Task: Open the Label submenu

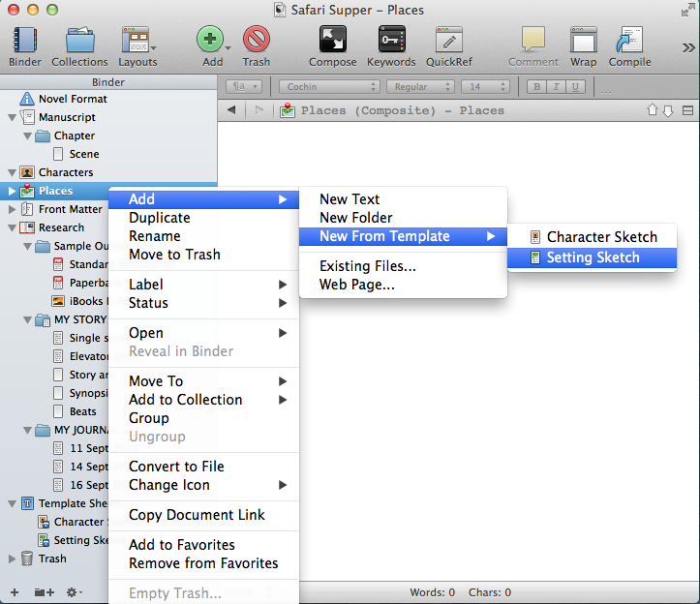Action: (x=203, y=285)
